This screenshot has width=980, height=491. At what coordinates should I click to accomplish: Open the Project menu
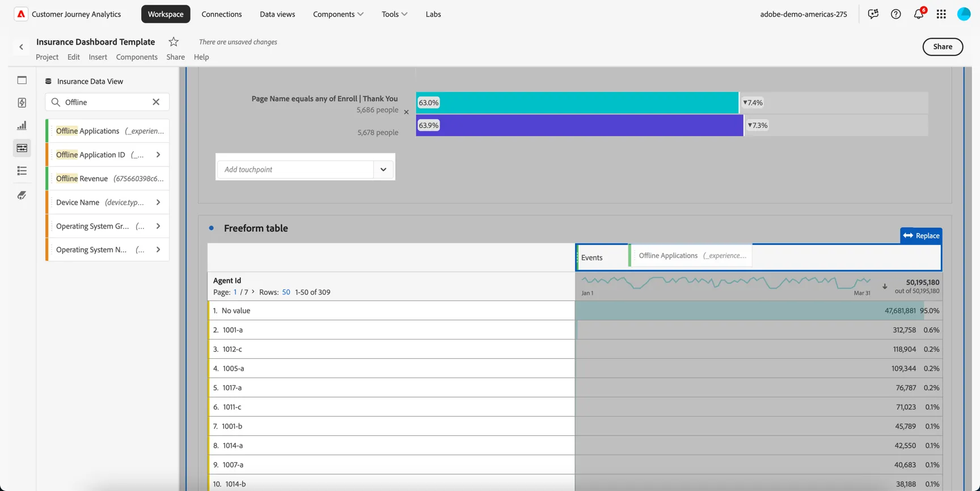47,57
